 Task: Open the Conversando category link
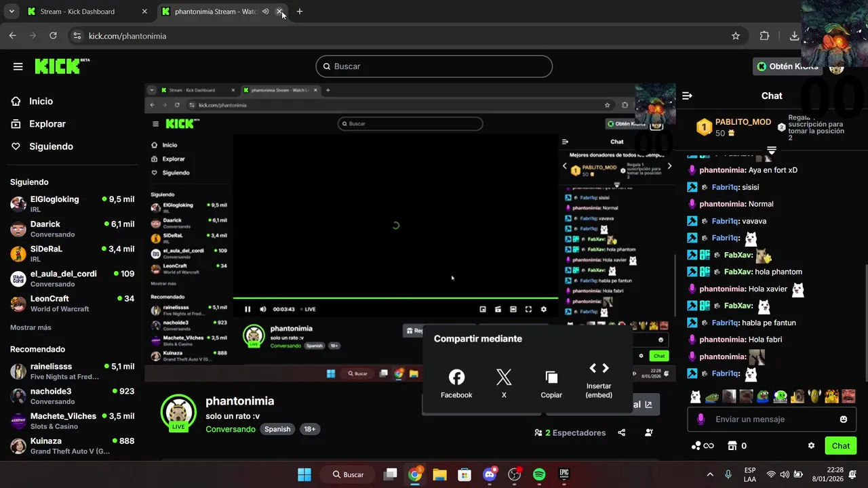pos(231,429)
